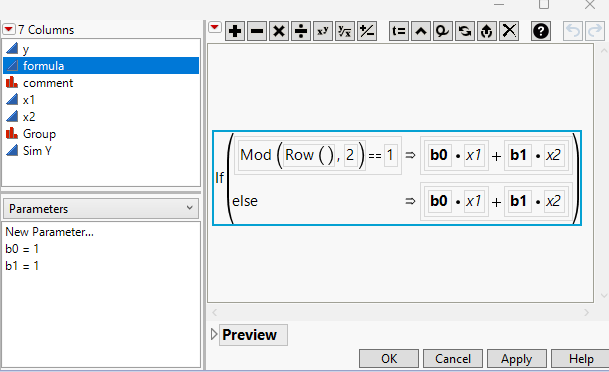Select column x2 in the list
Screen dimensions: 609x372
pos(101,116)
